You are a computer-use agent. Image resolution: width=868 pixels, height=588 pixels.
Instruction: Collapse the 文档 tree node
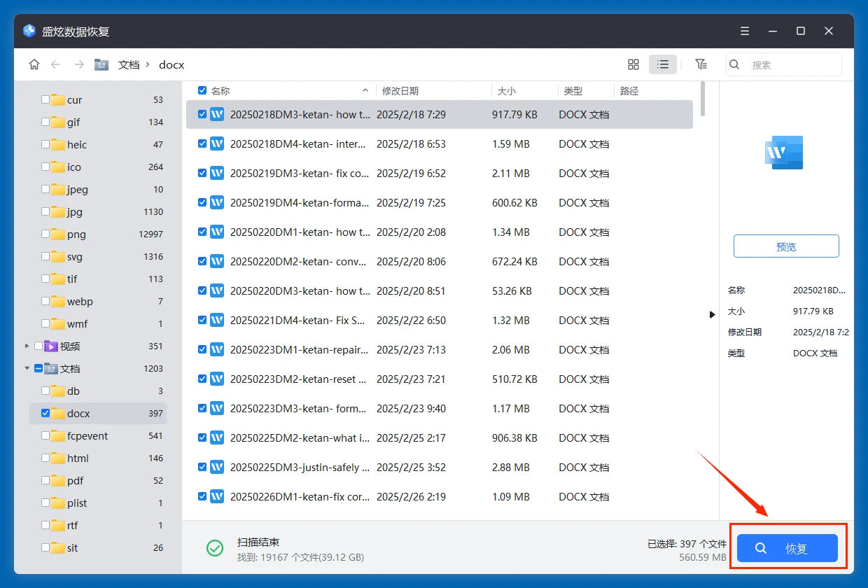point(27,368)
